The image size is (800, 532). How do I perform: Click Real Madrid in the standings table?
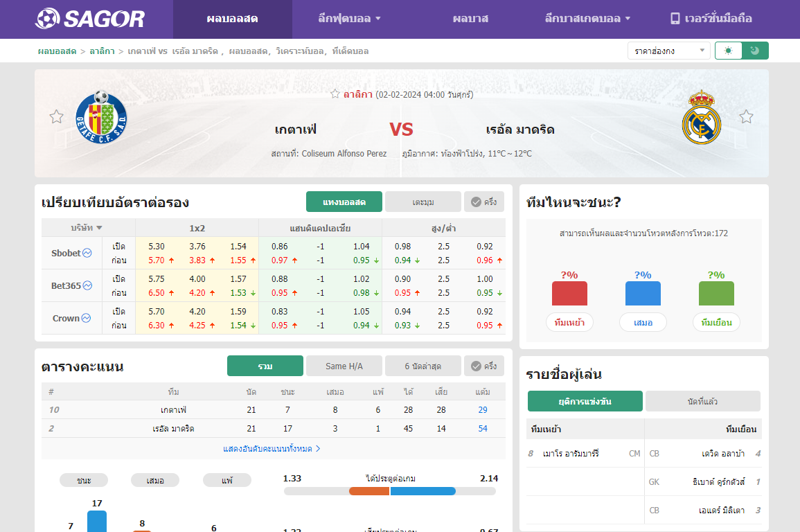coord(173,429)
